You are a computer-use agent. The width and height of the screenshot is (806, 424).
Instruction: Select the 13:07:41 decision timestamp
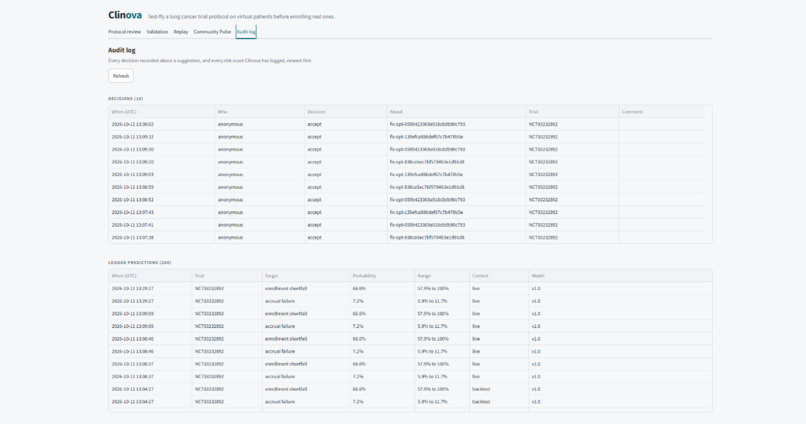tap(133, 225)
